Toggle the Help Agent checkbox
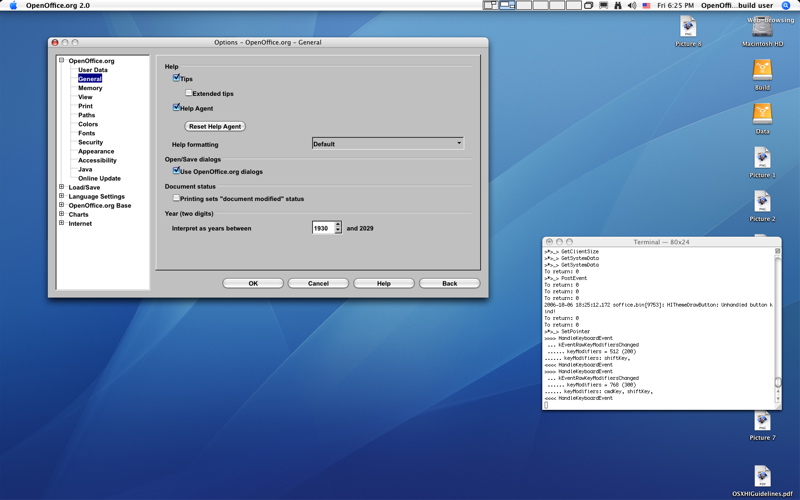 tap(176, 107)
